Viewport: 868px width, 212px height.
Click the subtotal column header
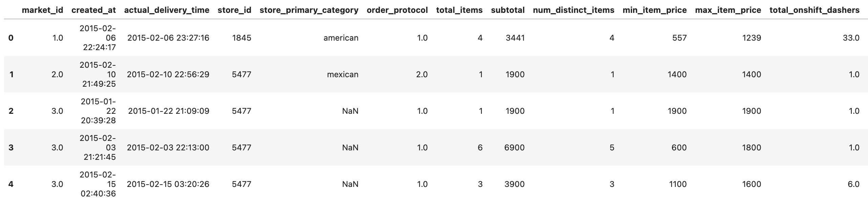[x=508, y=10]
